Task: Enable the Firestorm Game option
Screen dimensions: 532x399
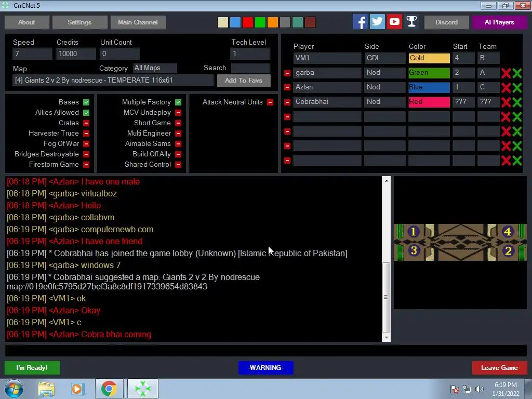Action: pos(86,165)
